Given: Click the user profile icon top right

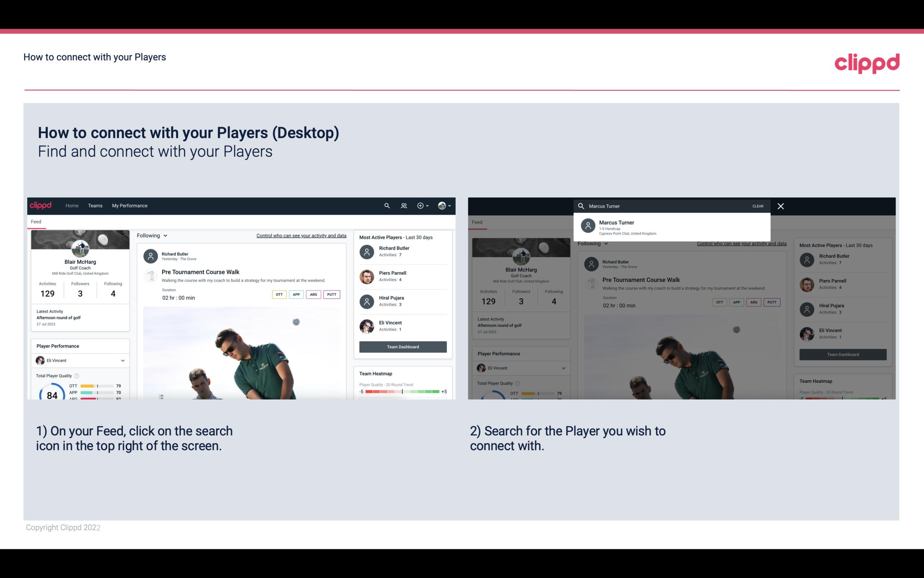Looking at the screenshot, I should tap(442, 205).
